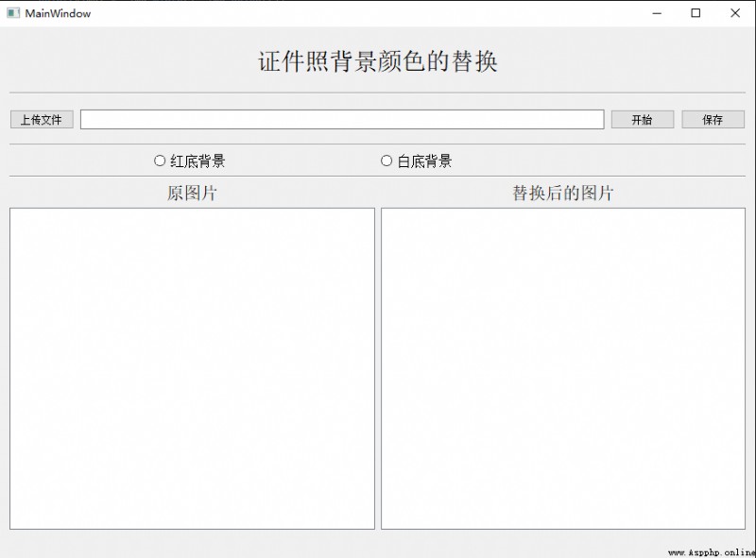Click the 替换后的图片 label

point(562,194)
